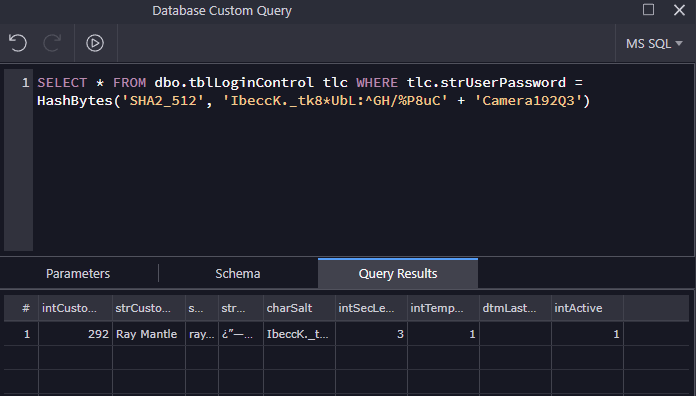Click the intSecLe... column header
Image resolution: width=696 pixels, height=396 pixels.
(371, 308)
